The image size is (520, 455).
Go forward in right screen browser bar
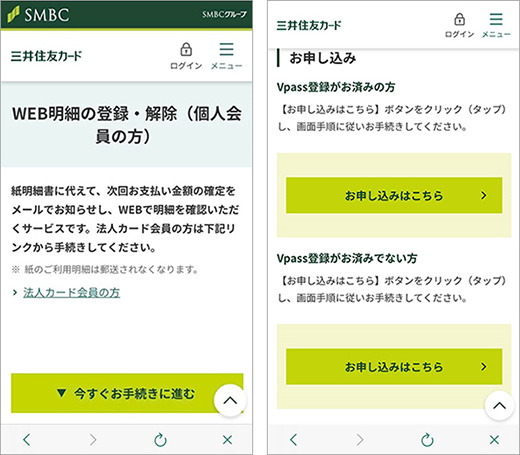tap(360, 440)
